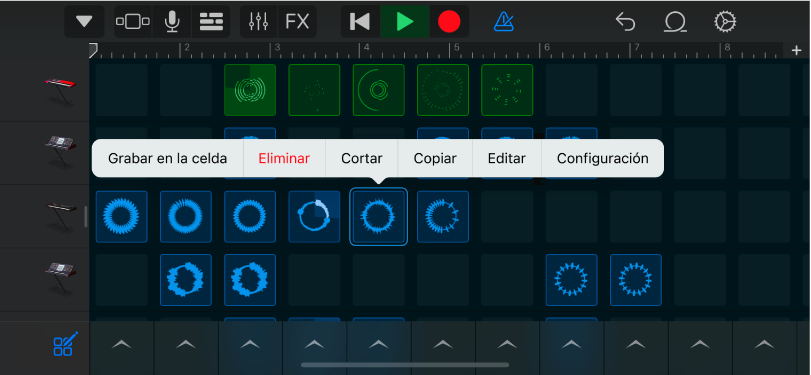811x375 pixels.
Task: Select the third track's piano keyboard icon
Action: click(61, 216)
